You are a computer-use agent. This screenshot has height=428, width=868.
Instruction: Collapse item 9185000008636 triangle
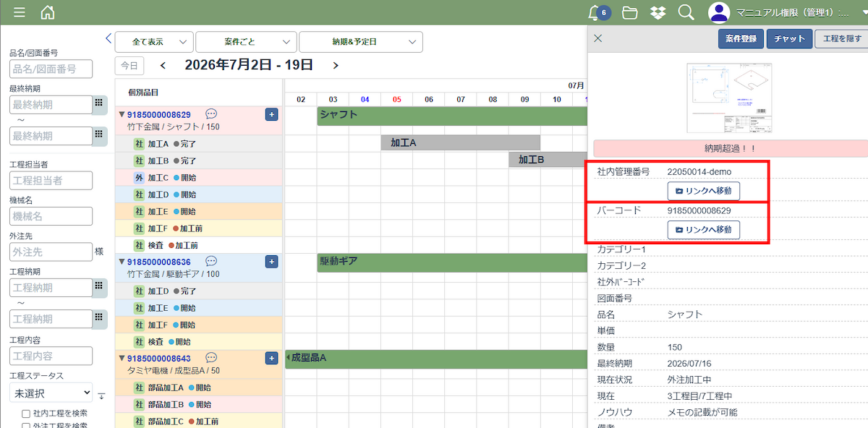point(122,261)
